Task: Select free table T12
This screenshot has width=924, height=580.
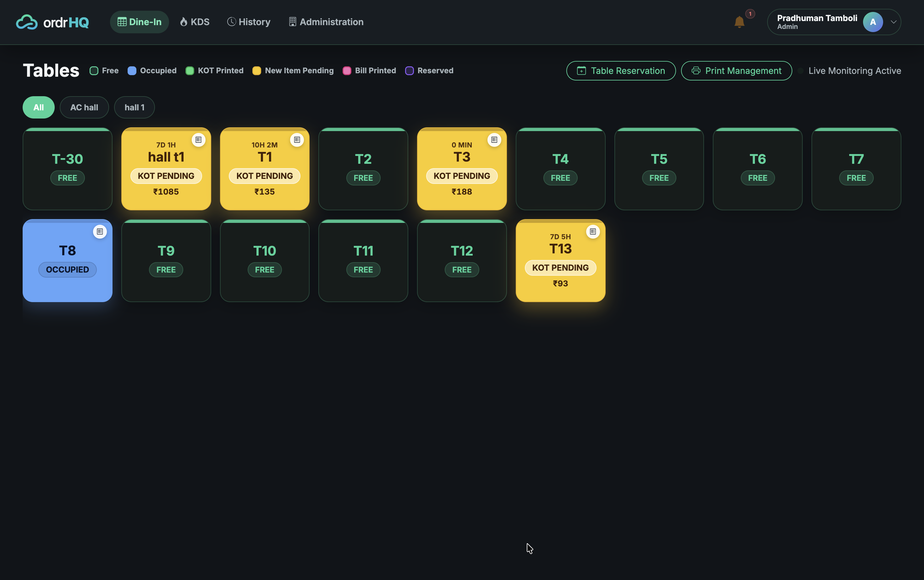Action: point(462,261)
